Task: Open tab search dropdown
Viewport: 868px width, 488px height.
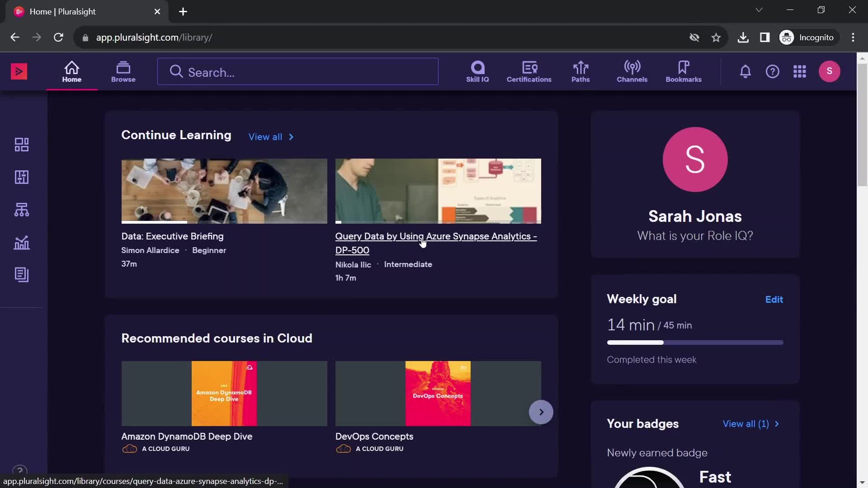Action: (x=759, y=10)
